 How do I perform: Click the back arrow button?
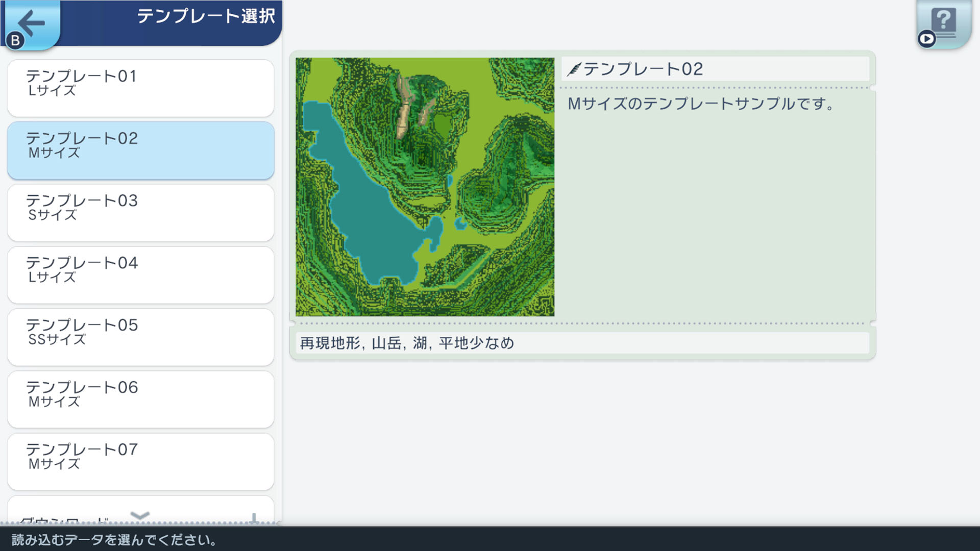[x=32, y=22]
